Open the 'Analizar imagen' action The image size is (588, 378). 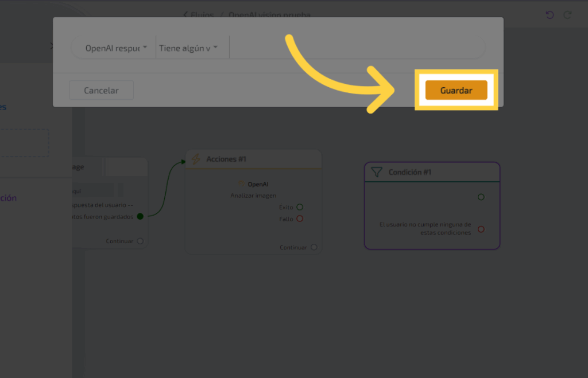(x=253, y=196)
